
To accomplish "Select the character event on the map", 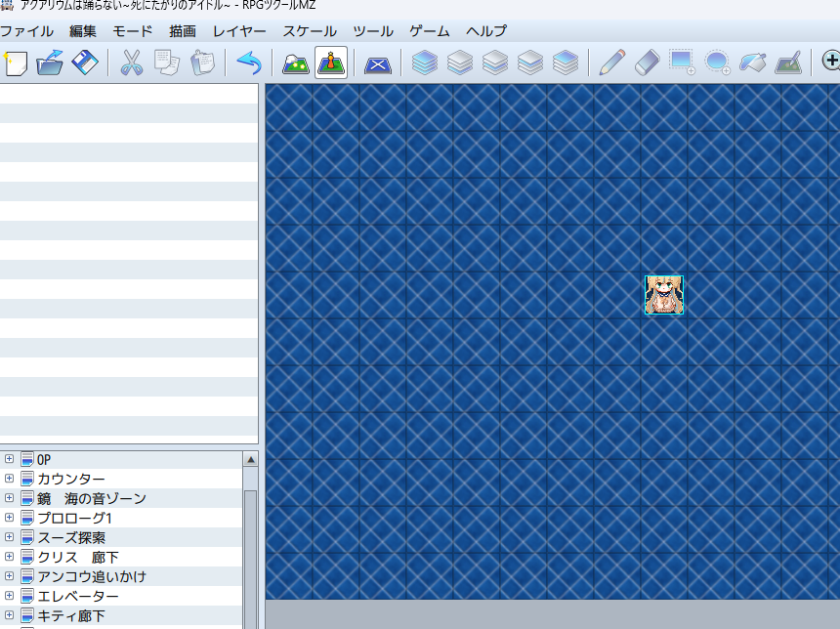I will click(664, 295).
